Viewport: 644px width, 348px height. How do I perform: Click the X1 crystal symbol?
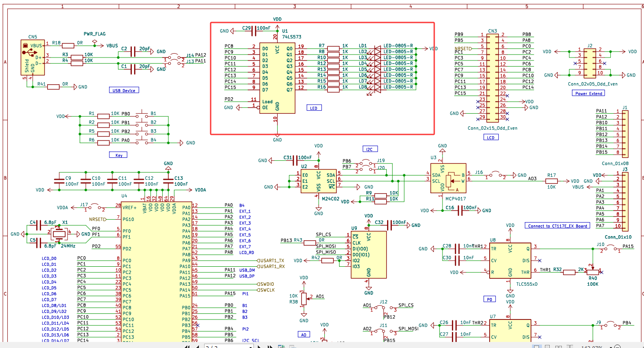(x=58, y=234)
